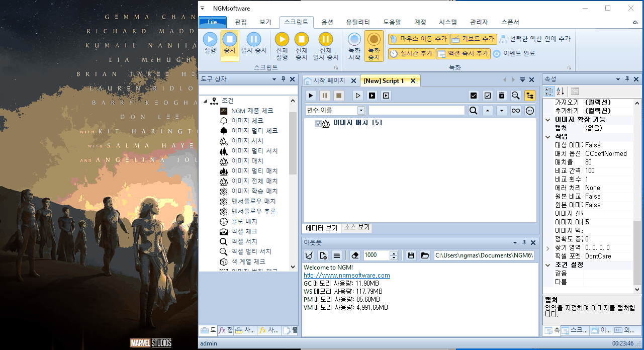Click the categorized view icon in properties
This screenshot has height=350, width=644.
549,91
